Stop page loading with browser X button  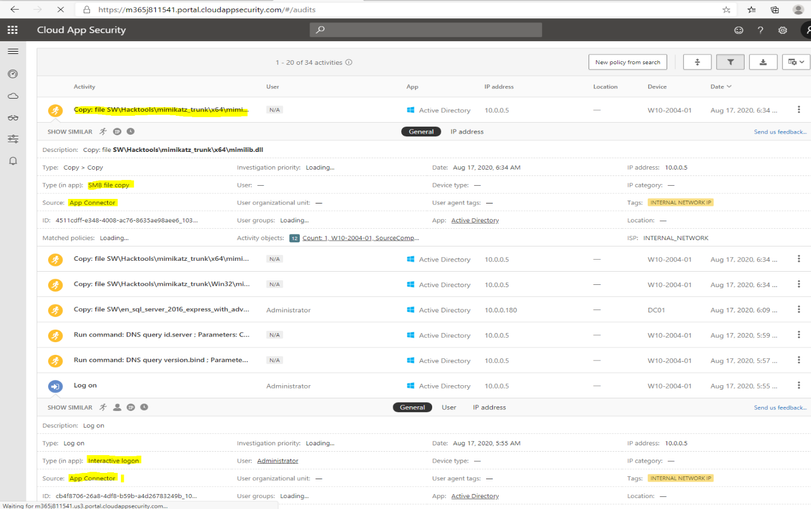60,9
